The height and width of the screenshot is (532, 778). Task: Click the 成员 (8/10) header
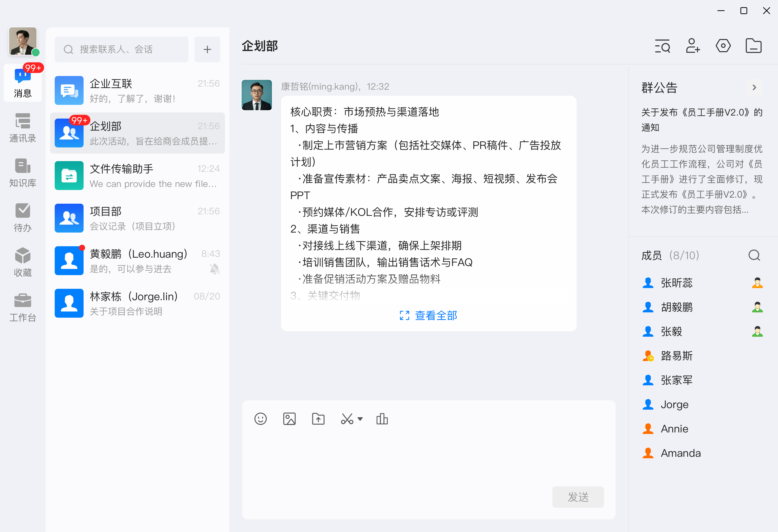tap(670, 255)
